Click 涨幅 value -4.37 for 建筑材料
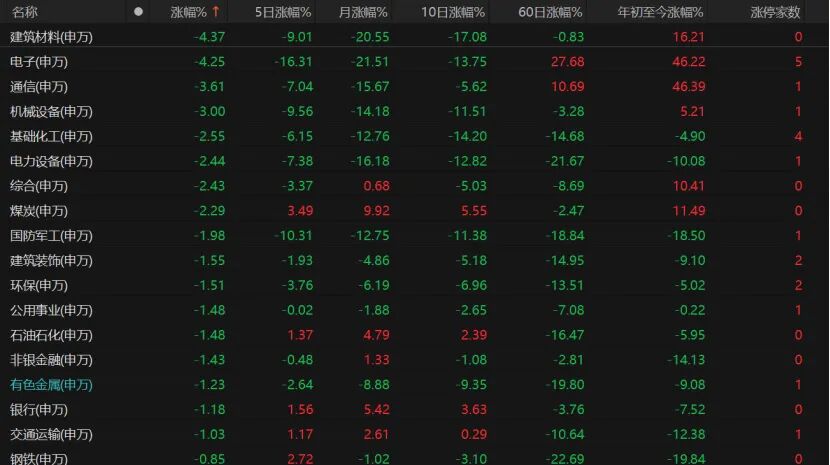The width and height of the screenshot is (830, 465). [x=209, y=37]
